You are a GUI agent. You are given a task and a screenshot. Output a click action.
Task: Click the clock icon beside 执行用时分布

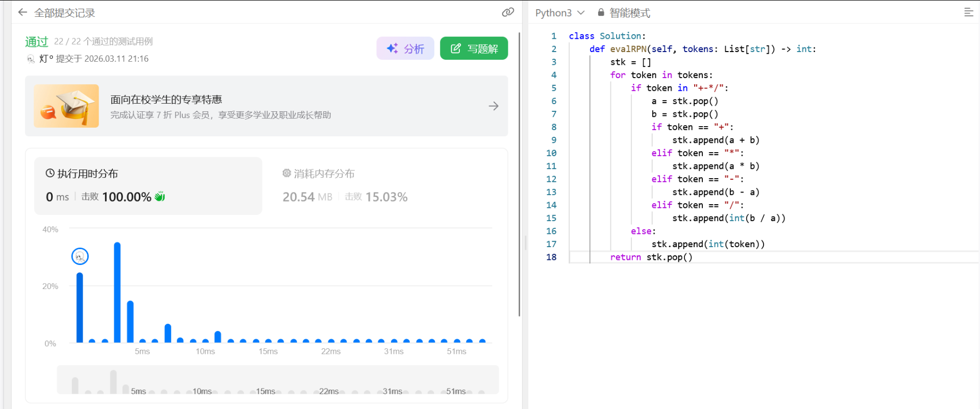click(x=50, y=173)
